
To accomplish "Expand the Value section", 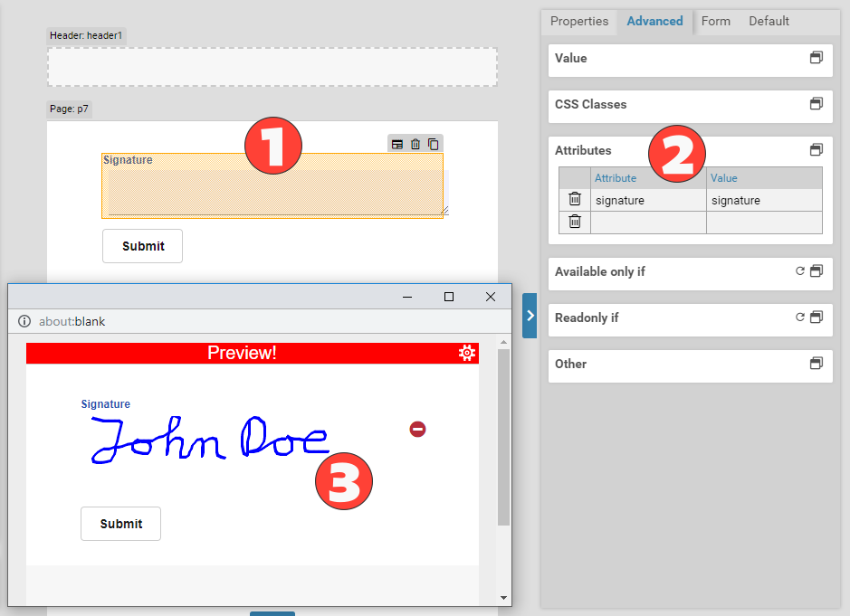I will [x=816, y=58].
